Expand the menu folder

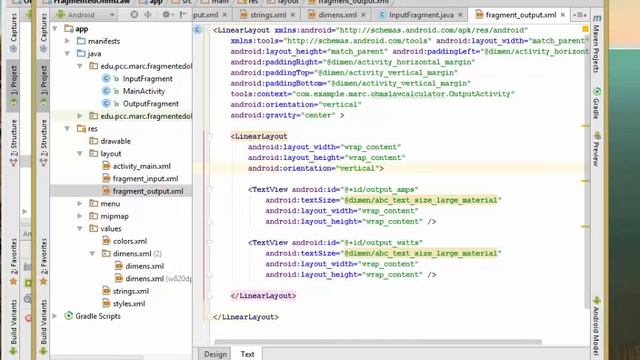click(x=80, y=204)
